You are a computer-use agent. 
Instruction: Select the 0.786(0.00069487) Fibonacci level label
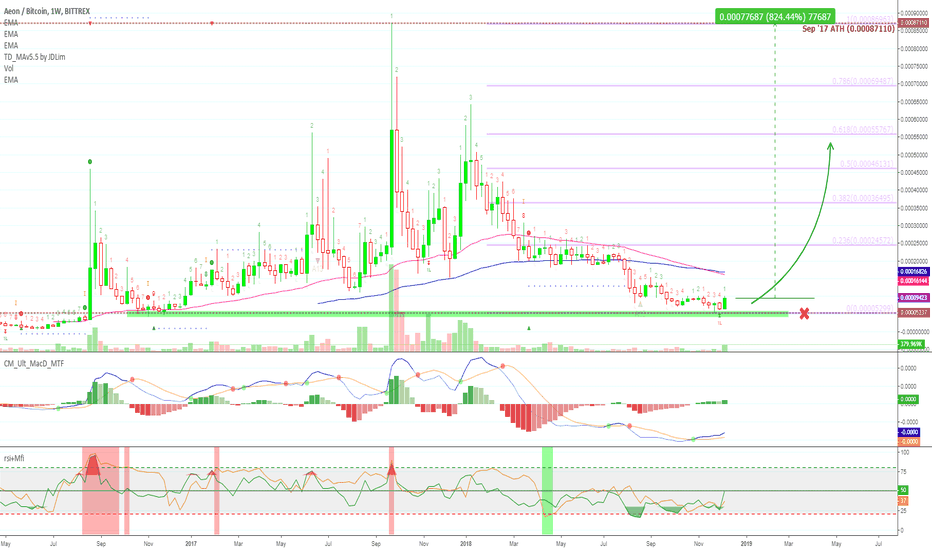click(862, 81)
